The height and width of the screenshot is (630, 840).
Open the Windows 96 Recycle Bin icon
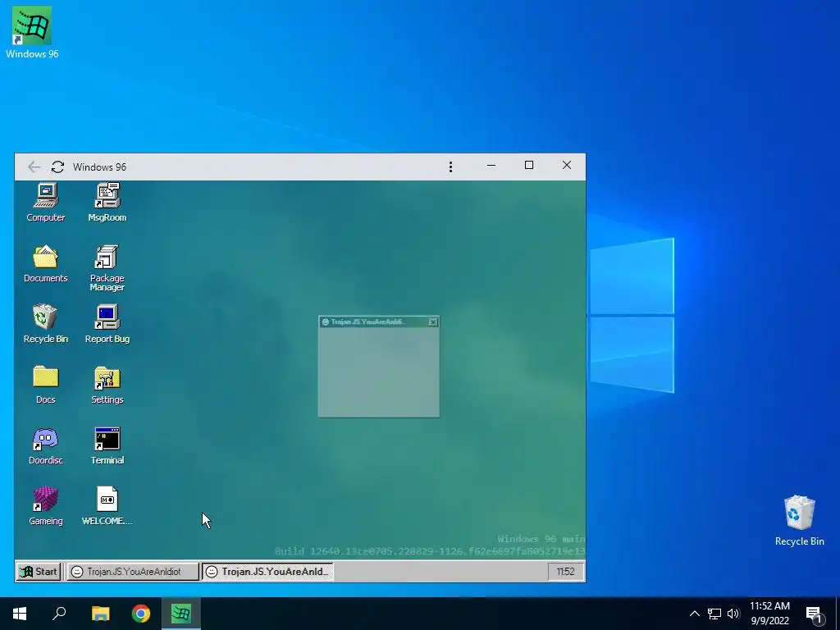coord(46,323)
